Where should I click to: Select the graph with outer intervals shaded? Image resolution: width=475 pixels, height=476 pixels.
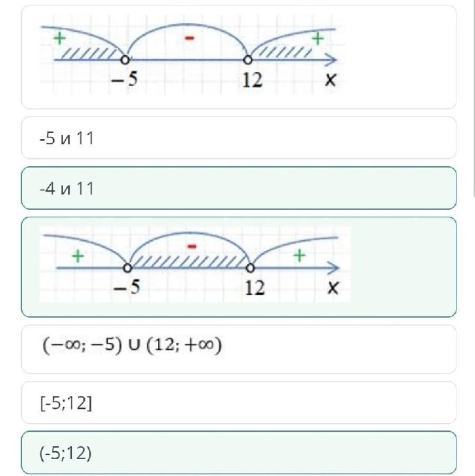(239, 57)
